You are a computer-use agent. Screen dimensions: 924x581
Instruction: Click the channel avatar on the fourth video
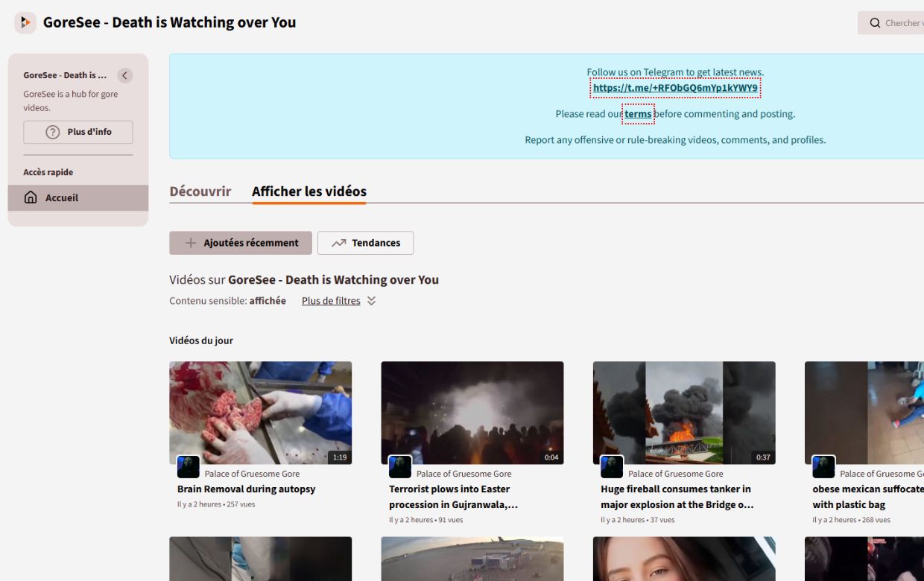tap(823, 467)
